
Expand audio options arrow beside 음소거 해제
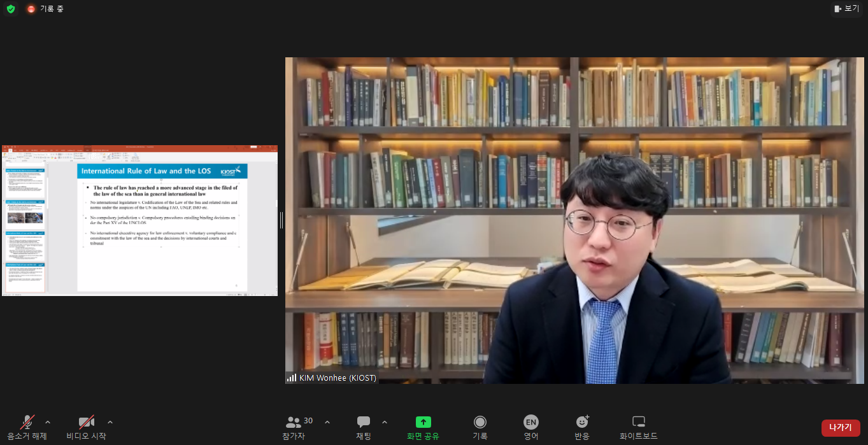[48, 422]
